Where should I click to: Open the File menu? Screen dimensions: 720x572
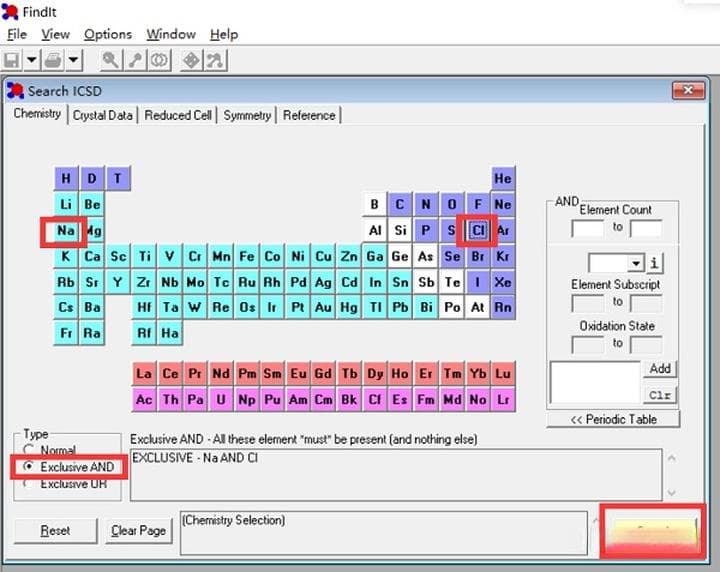(17, 34)
